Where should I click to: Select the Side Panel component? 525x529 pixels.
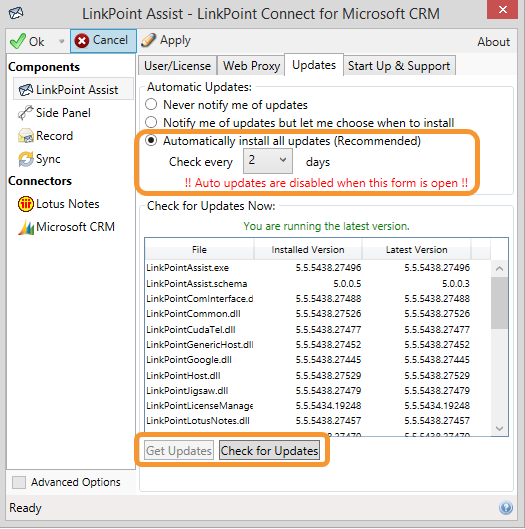click(63, 113)
